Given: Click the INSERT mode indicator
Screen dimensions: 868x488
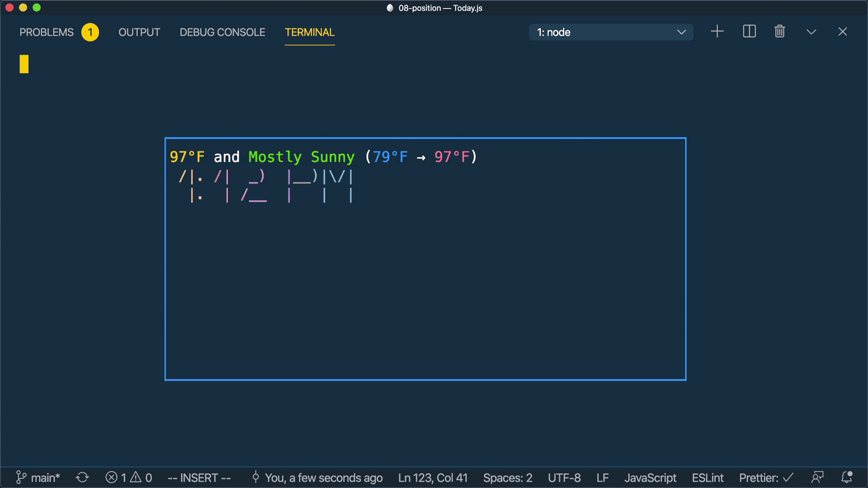Looking at the screenshot, I should 199,478.
